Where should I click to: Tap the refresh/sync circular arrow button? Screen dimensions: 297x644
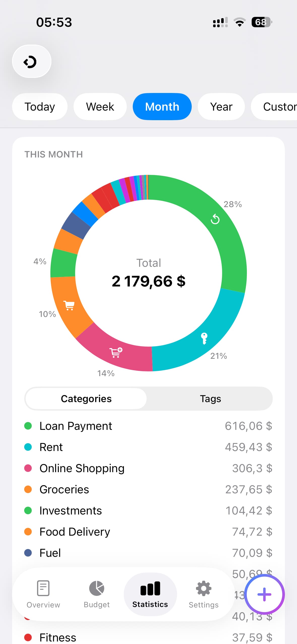[x=32, y=61]
